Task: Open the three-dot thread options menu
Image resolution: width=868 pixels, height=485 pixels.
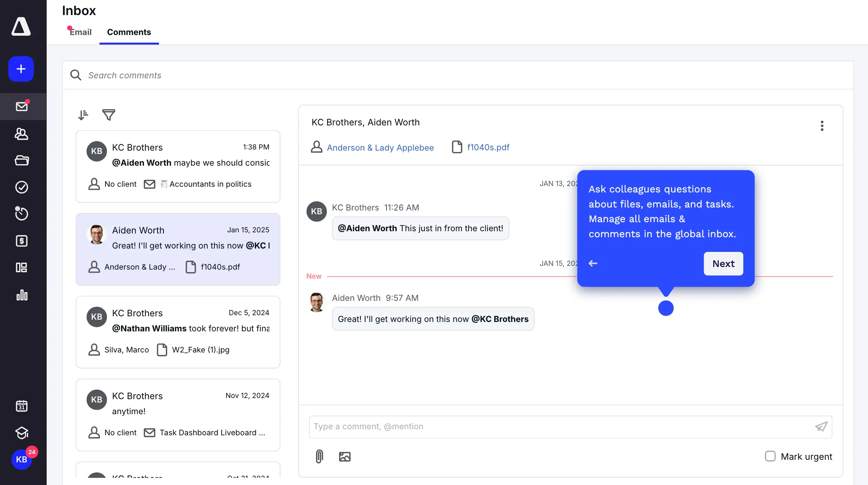Action: coord(822,126)
